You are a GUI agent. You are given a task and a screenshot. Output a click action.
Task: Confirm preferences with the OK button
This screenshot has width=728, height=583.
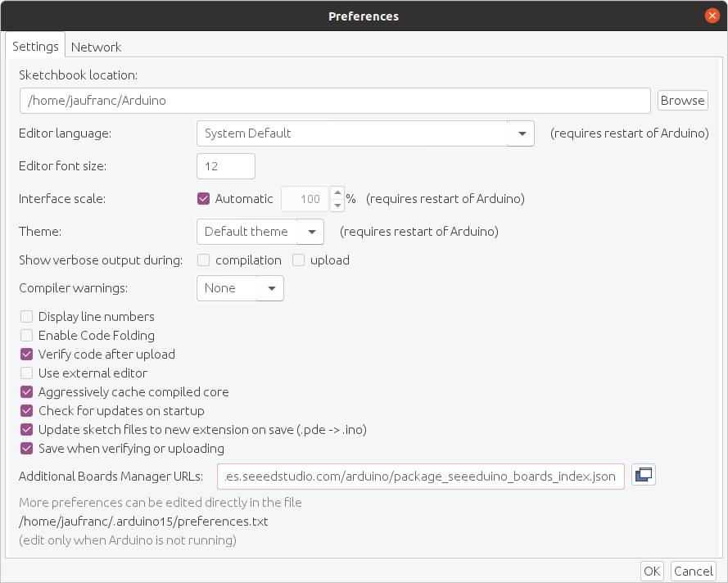click(x=652, y=571)
